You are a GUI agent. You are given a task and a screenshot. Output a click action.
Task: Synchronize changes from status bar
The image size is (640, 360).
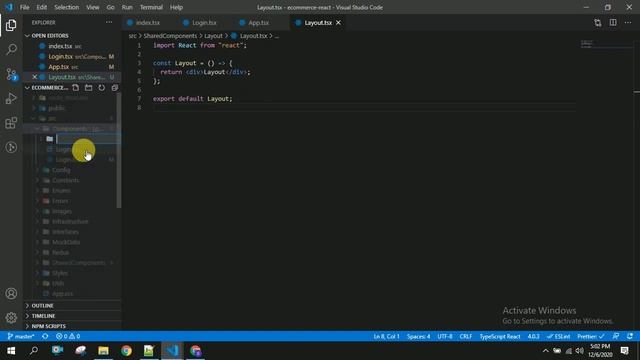pos(45,337)
